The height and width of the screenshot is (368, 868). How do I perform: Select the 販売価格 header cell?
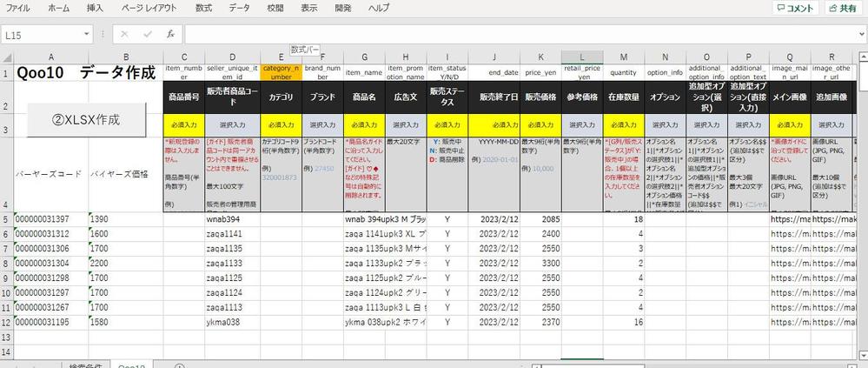(x=540, y=97)
